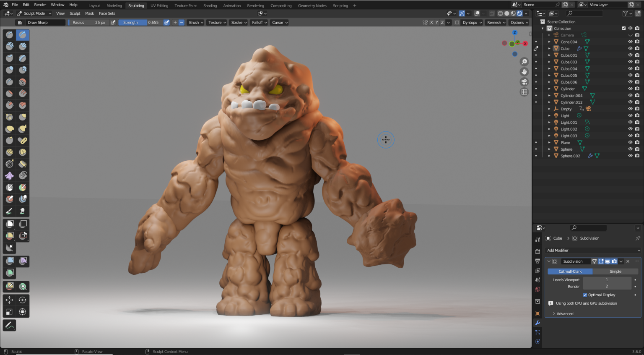Enable the Dyntopo checkbox
Screen dimensions: 644x355
tap(457, 23)
